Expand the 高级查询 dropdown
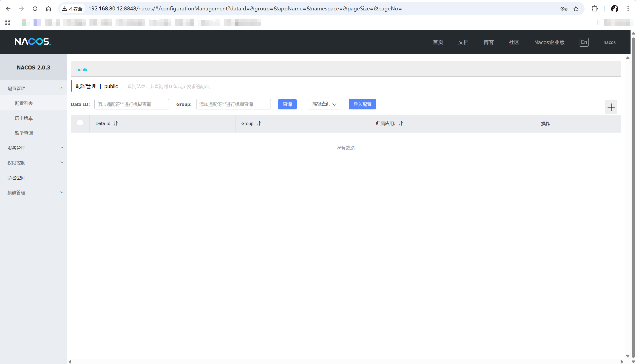 tap(324, 104)
